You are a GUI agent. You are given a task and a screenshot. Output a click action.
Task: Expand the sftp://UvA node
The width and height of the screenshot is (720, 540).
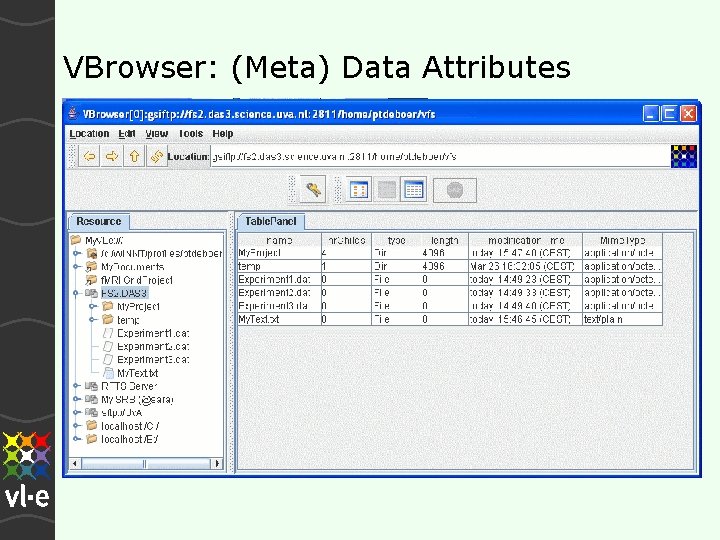click(x=77, y=412)
